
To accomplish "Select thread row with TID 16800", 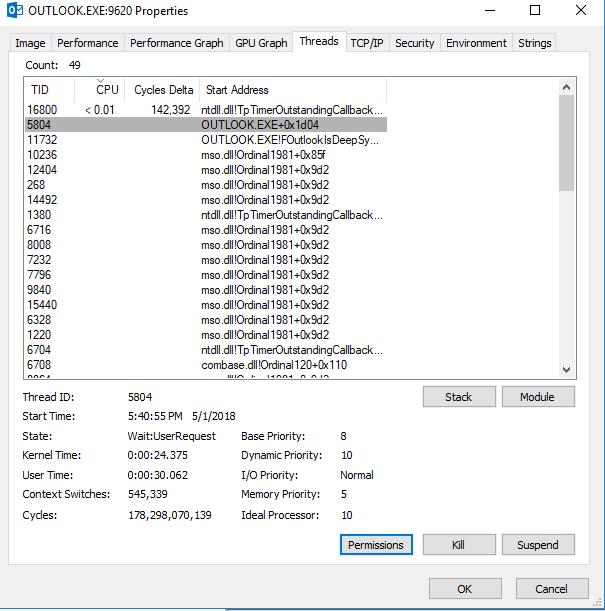I will coord(206,110).
